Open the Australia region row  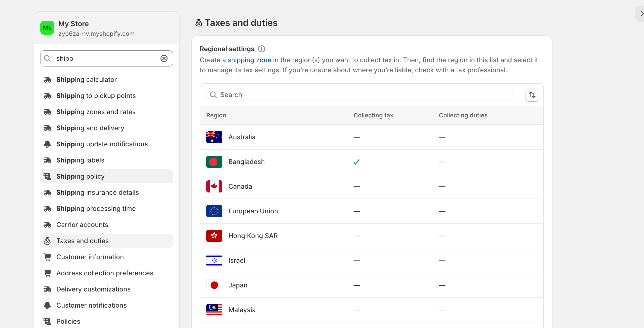point(372,137)
